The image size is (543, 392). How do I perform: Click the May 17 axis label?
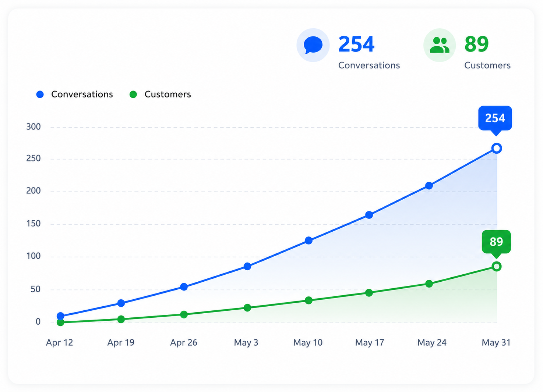(x=370, y=343)
